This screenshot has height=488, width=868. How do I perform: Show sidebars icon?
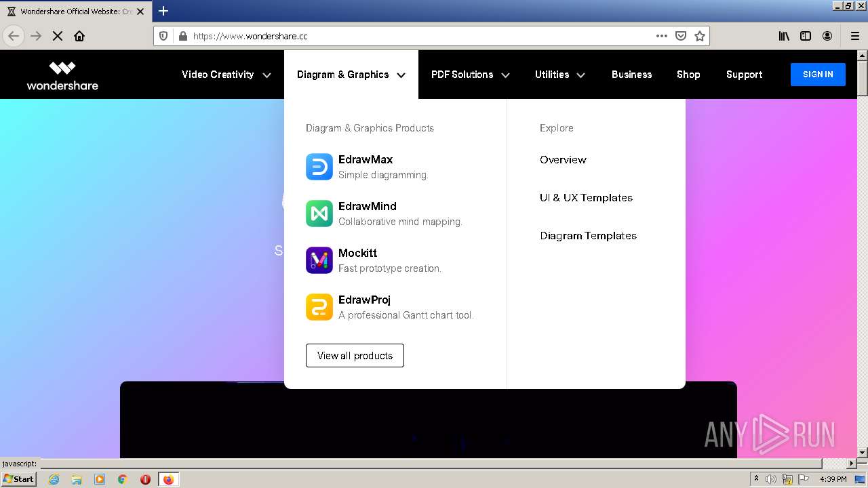[x=806, y=36]
